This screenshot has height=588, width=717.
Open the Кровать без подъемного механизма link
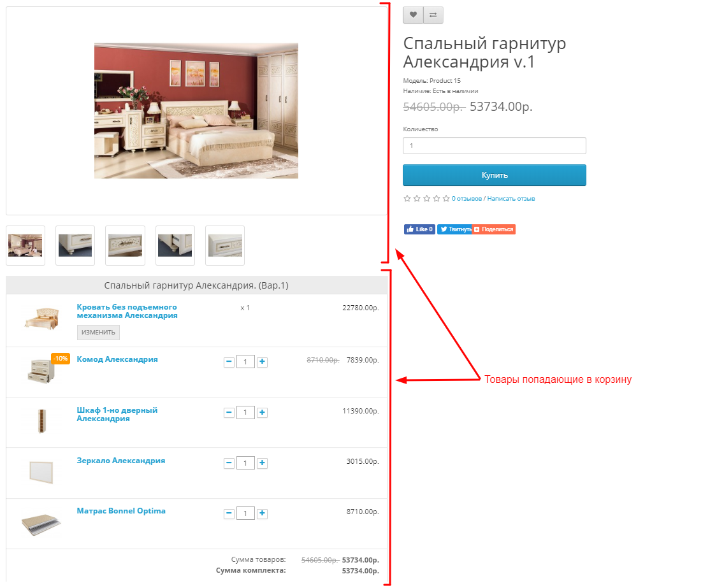click(127, 311)
